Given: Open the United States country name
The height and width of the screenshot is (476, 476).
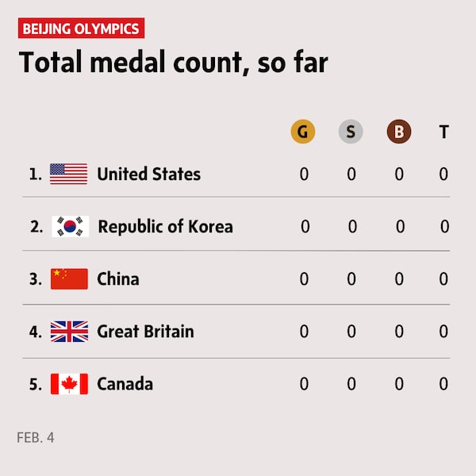Looking at the screenshot, I should click(148, 174).
